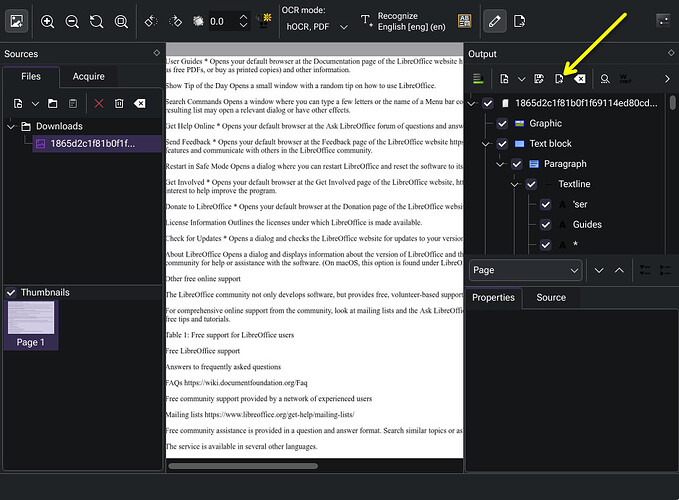Click the autodetect layout AB icon
The width and height of the screenshot is (679, 500).
point(465,21)
